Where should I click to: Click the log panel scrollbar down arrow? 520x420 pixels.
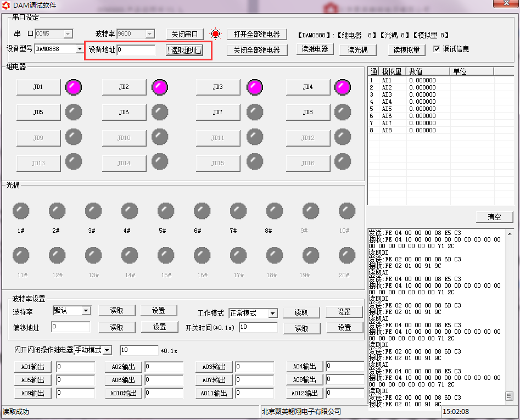point(510,396)
